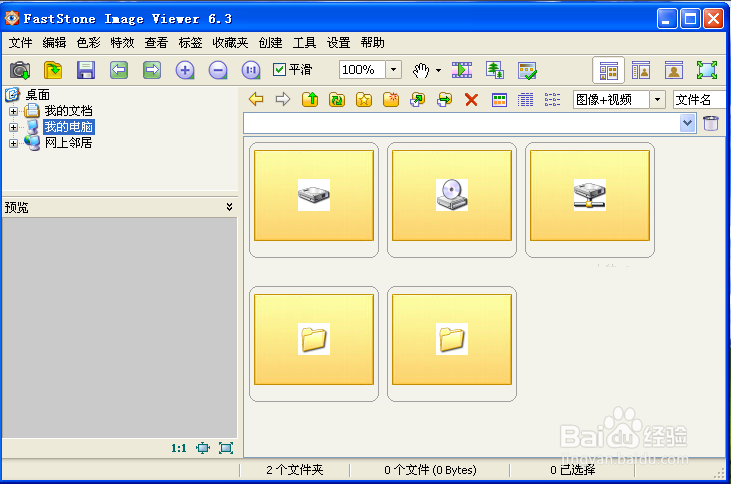The width and height of the screenshot is (731, 484).
Task: Click the open file folder icon
Action: click(x=53, y=70)
